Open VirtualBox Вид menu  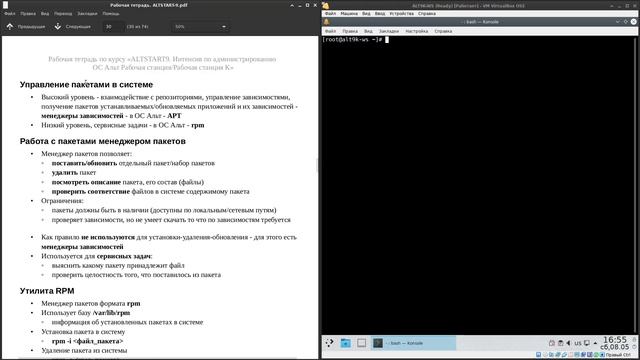click(367, 13)
